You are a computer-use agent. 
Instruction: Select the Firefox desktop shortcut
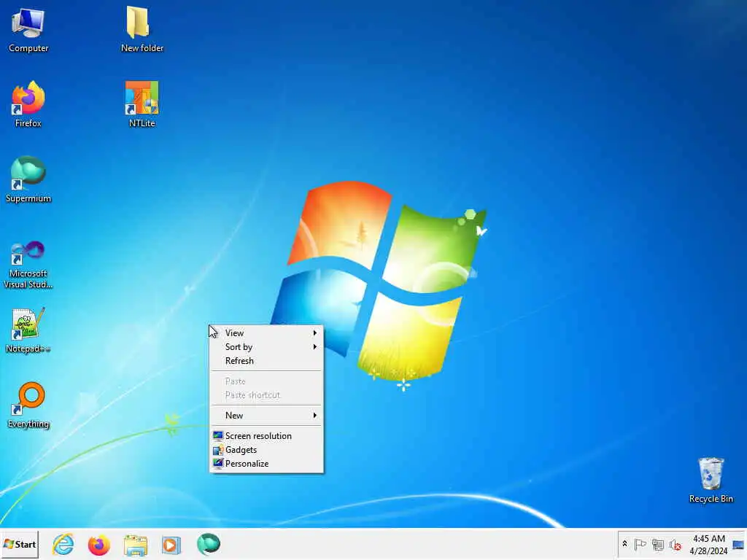28,105
